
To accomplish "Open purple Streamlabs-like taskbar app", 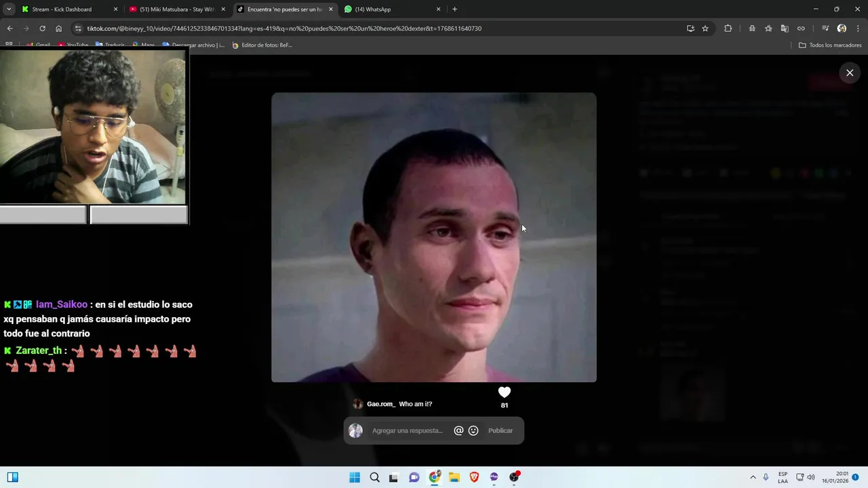I will (494, 477).
